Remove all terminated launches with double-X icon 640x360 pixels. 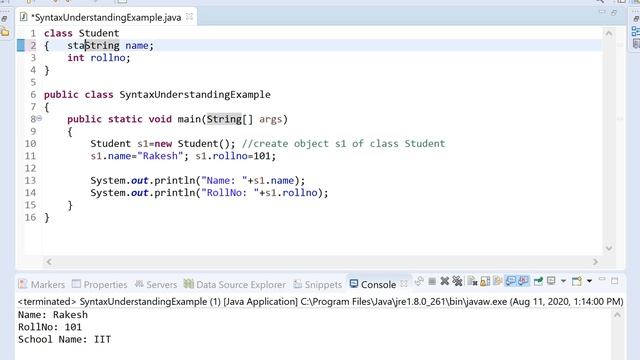457,281
